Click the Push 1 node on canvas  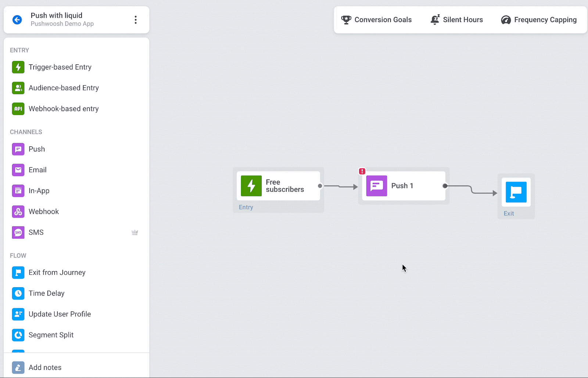[404, 186]
